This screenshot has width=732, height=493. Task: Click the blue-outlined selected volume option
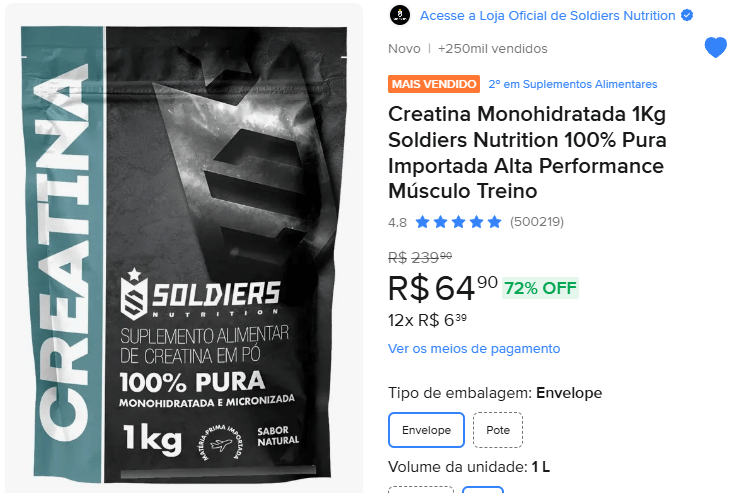tap(483, 489)
